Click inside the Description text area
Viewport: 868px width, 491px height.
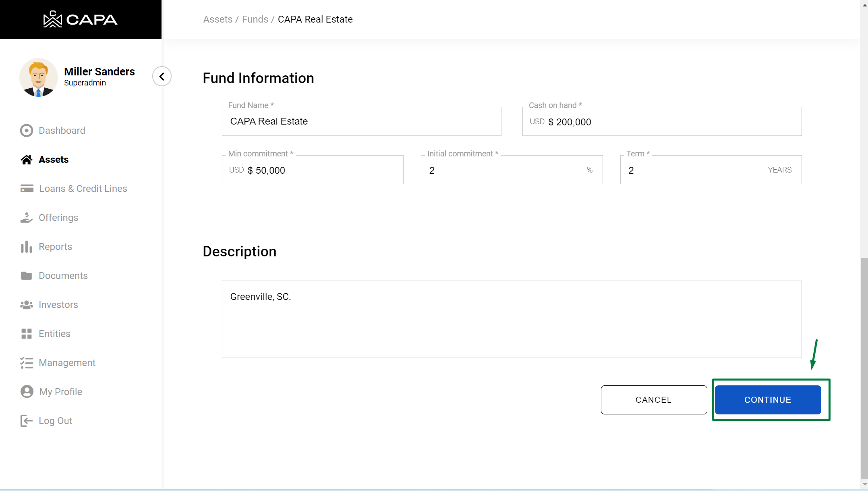(x=512, y=319)
